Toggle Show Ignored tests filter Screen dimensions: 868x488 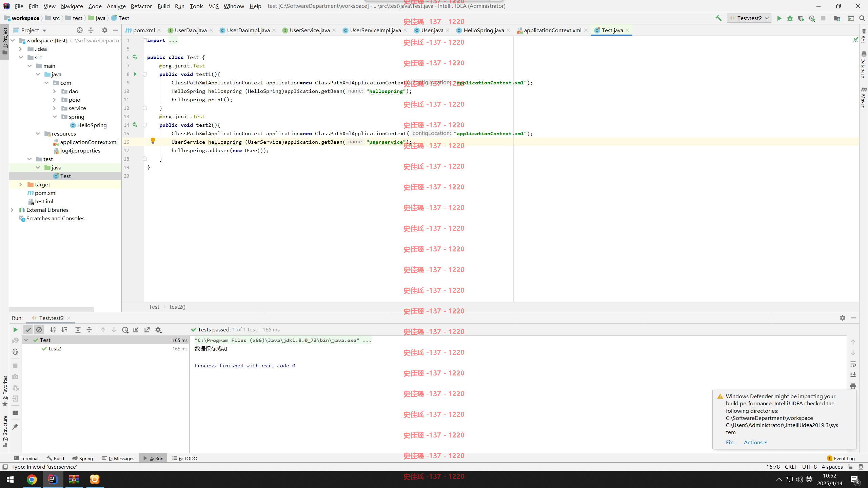[39, 330]
